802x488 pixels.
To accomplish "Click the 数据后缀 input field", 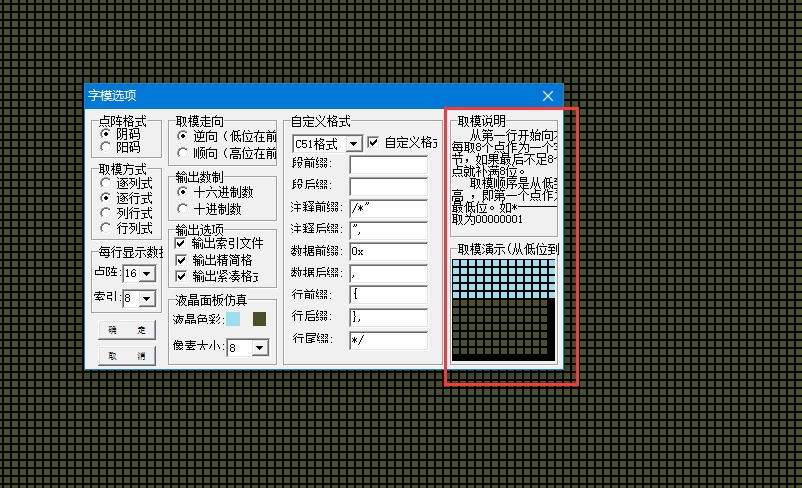I will [x=389, y=274].
